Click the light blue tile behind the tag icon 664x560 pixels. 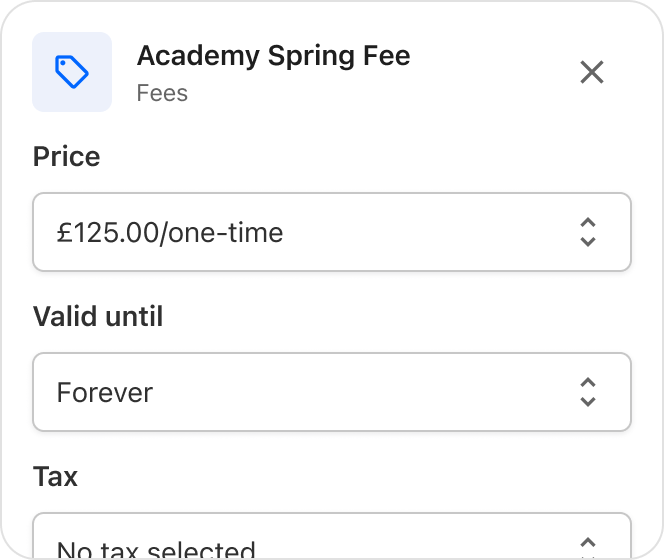point(72,72)
